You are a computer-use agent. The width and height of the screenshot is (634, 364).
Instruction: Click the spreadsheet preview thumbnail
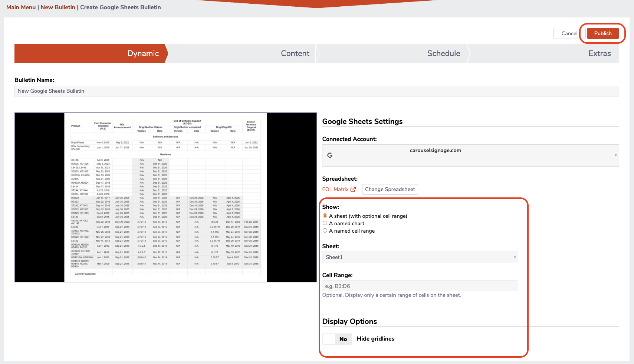click(x=165, y=197)
